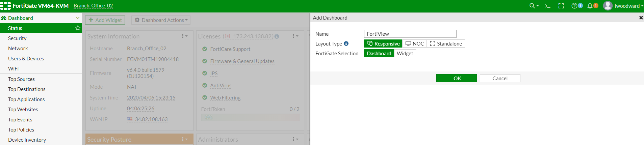644x145 pixels.
Task: Open Administrators widget options menu
Action: pos(295,139)
